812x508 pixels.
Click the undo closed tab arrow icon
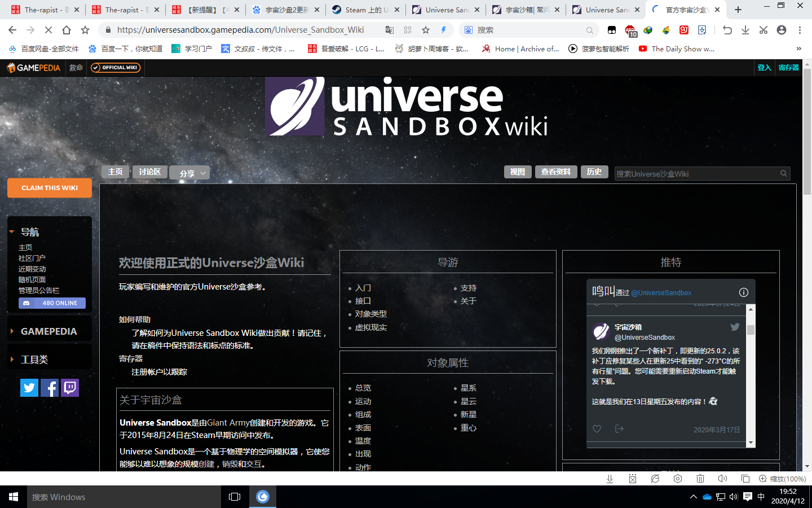click(727, 30)
